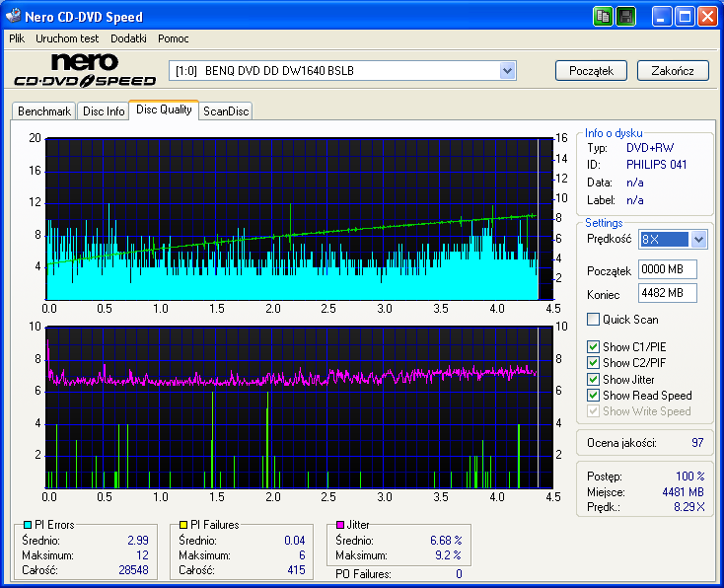This screenshot has height=588, width=724.
Task: Click the Początek 0000 MB input field
Action: coord(667,269)
